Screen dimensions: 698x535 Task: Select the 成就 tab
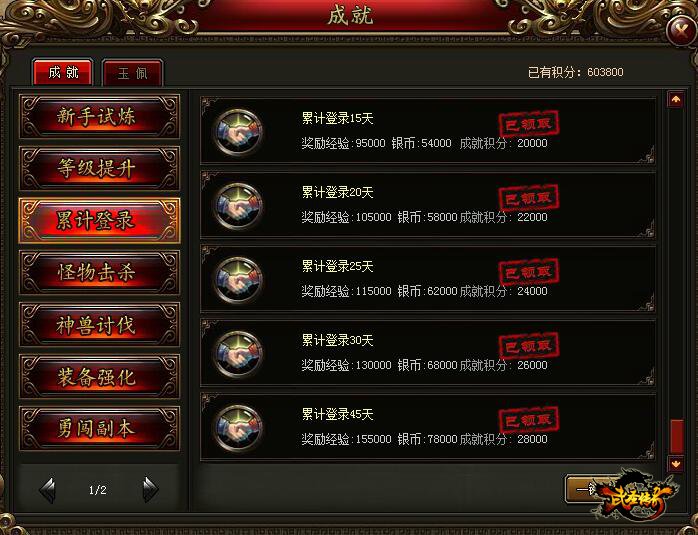(63, 72)
